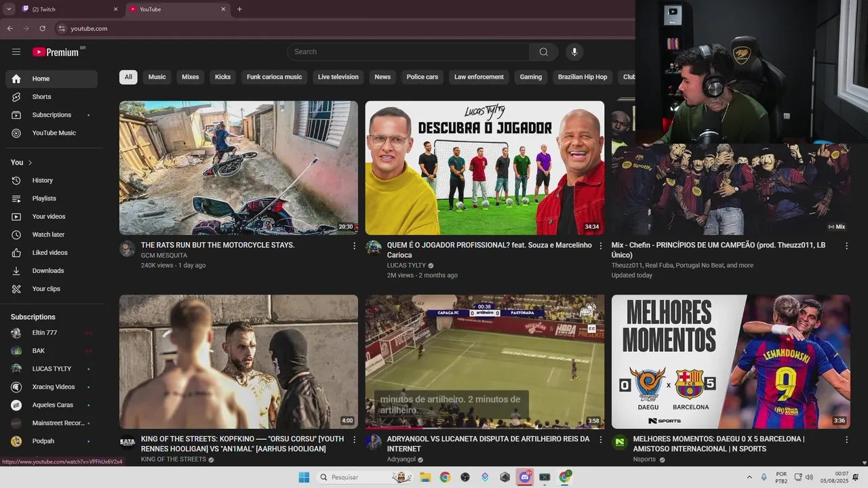The width and height of the screenshot is (868, 488).
Task: Open LUCAS TYLTY subscription in sidebar
Action: pyautogui.click(x=52, y=369)
